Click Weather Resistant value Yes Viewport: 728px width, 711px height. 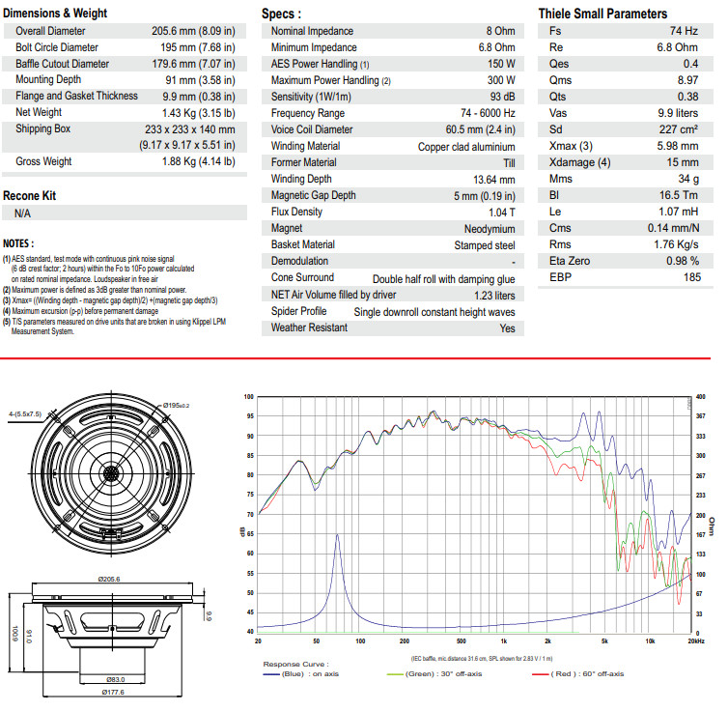click(x=507, y=328)
